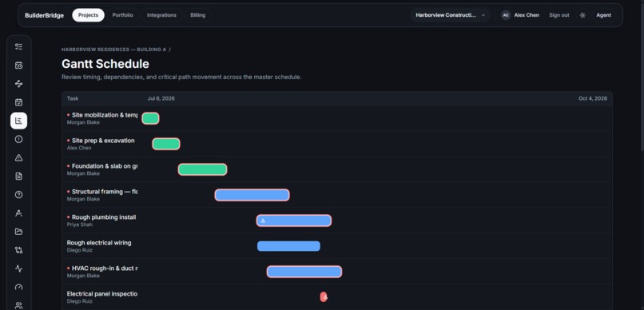This screenshot has height=310, width=644.
Task: Open the folder icon in the sidebar
Action: click(18, 232)
